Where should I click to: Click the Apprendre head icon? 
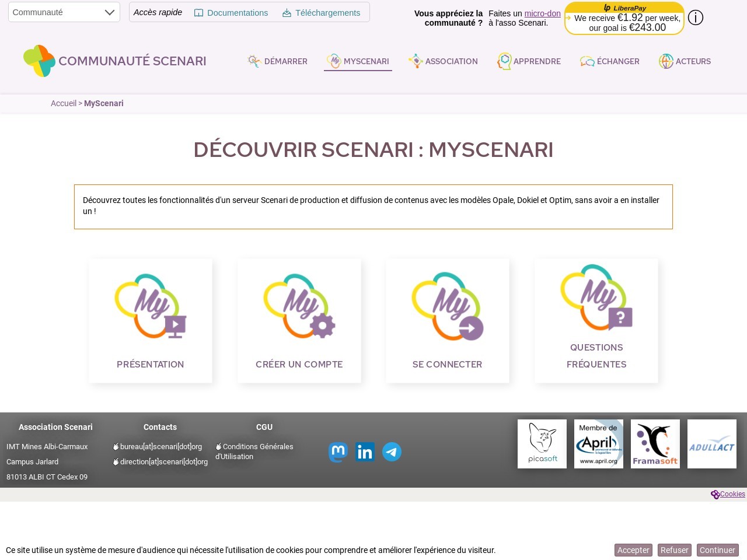(504, 61)
